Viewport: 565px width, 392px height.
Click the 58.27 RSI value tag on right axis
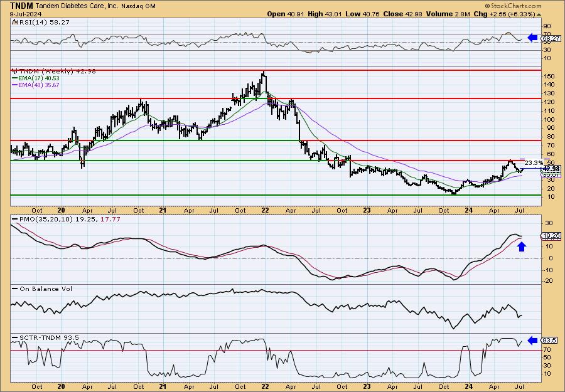551,38
